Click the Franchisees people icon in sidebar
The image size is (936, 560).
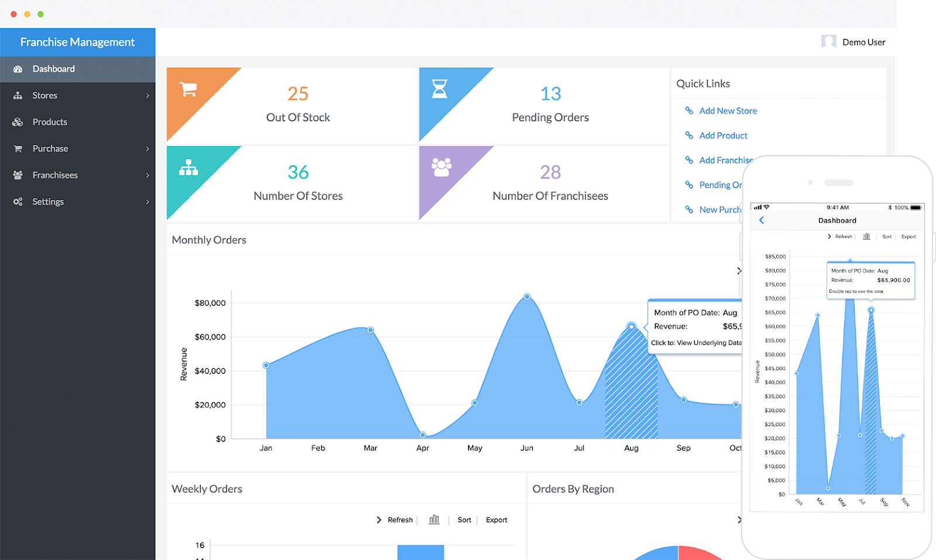[x=18, y=175]
